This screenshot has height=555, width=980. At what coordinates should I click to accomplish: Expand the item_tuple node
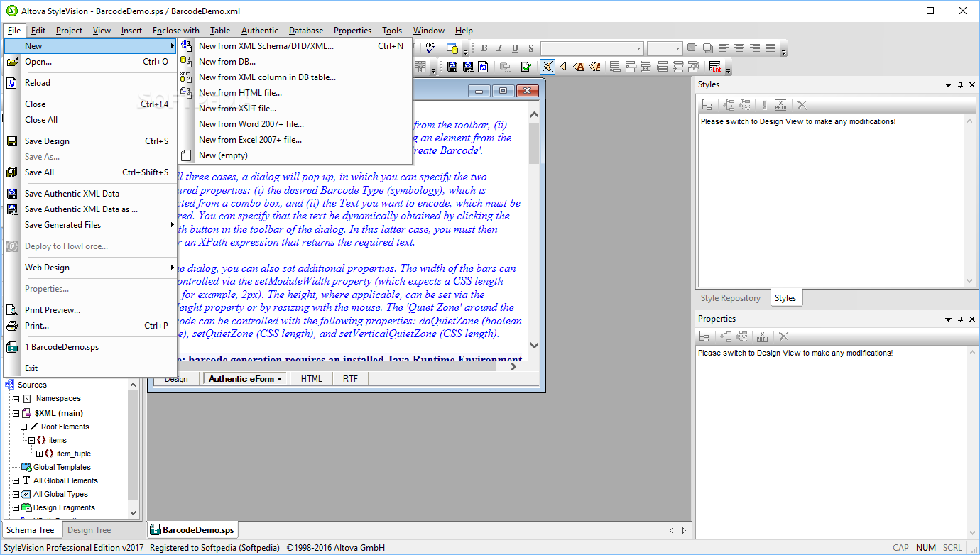[40, 454]
